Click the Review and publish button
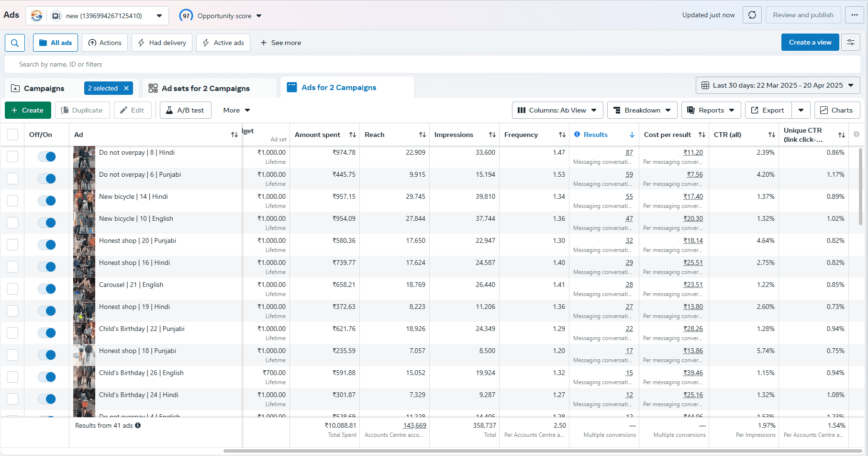The image size is (868, 456). (803, 15)
